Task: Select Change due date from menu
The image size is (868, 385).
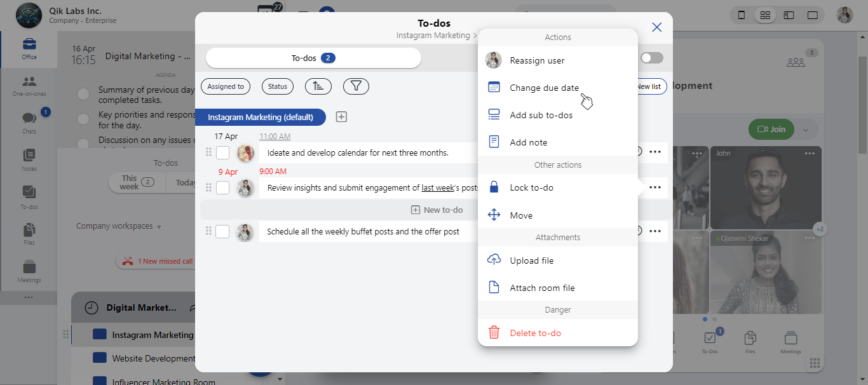Action: pos(544,88)
